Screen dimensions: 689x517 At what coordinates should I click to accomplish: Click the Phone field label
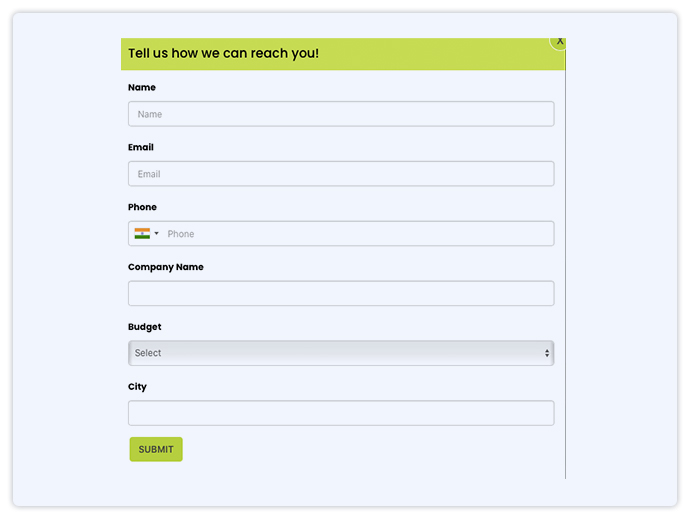point(142,207)
